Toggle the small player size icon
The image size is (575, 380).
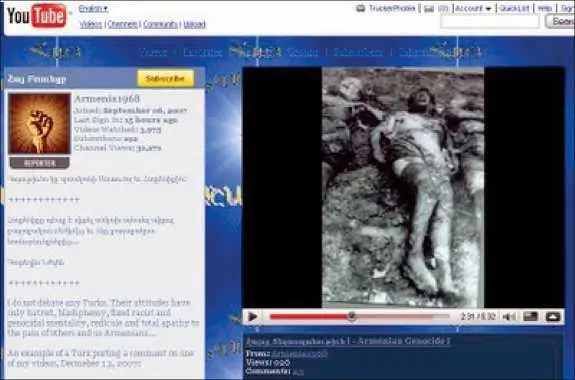tap(531, 316)
